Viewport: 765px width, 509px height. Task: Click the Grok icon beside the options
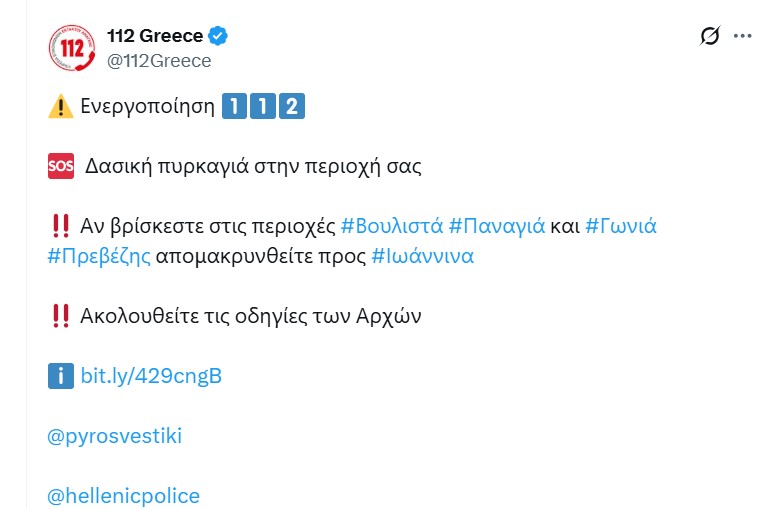point(709,37)
